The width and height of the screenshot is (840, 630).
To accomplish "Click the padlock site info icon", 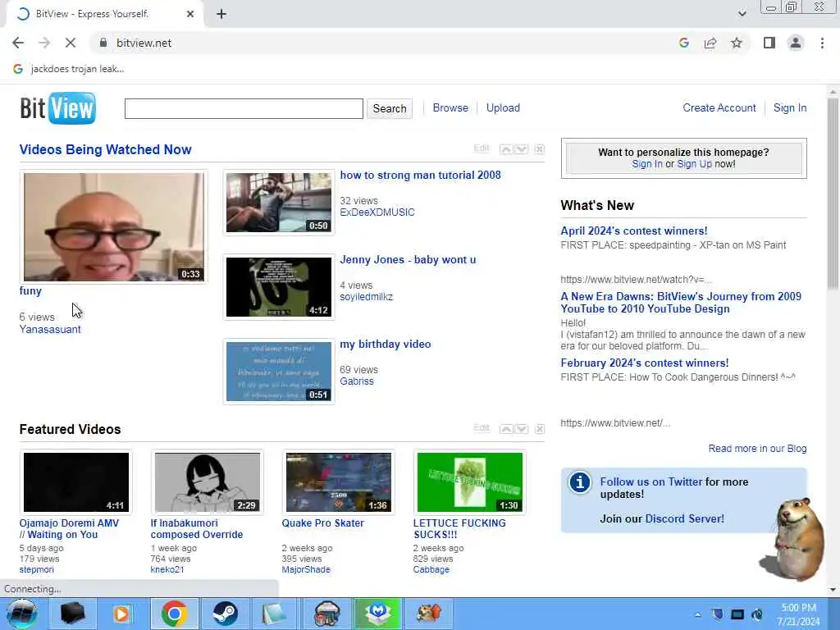I will click(103, 43).
